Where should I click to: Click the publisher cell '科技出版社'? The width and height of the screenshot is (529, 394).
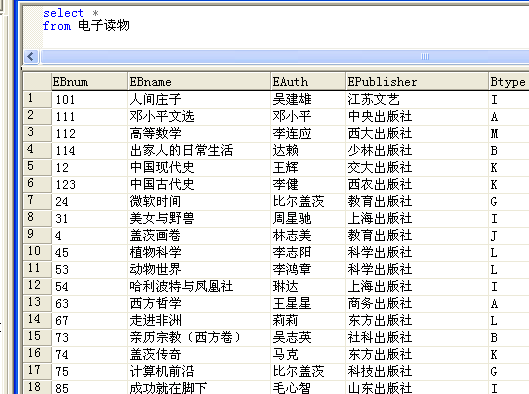click(x=417, y=371)
